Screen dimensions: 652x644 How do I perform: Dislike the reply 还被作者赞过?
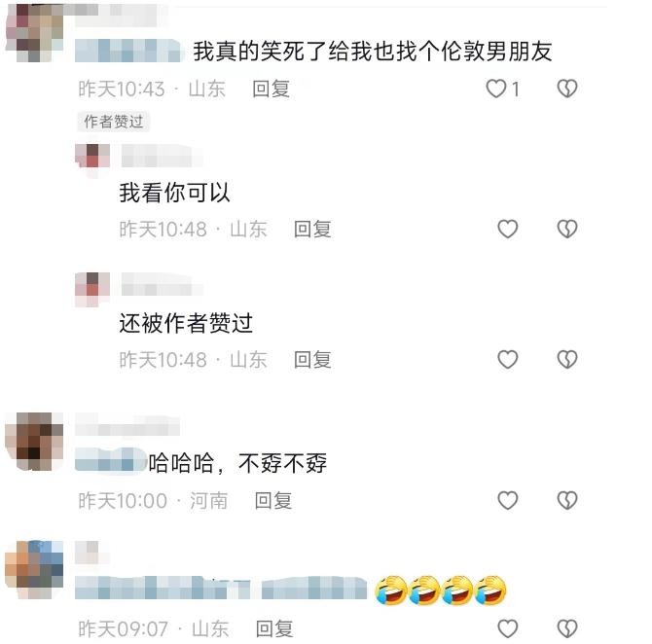[x=567, y=359]
